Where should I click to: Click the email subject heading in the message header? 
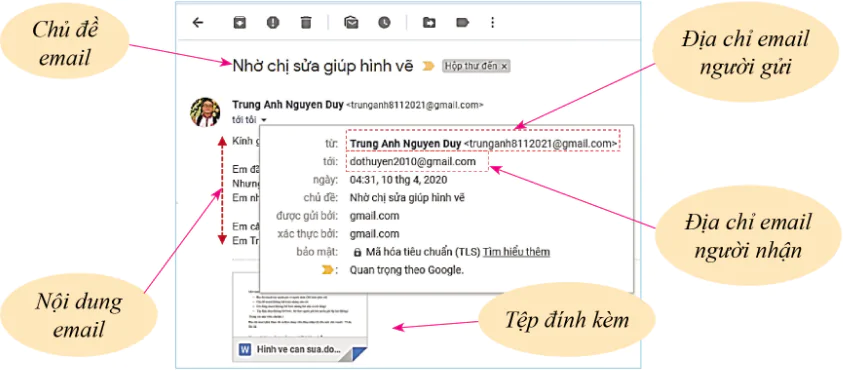(323, 66)
